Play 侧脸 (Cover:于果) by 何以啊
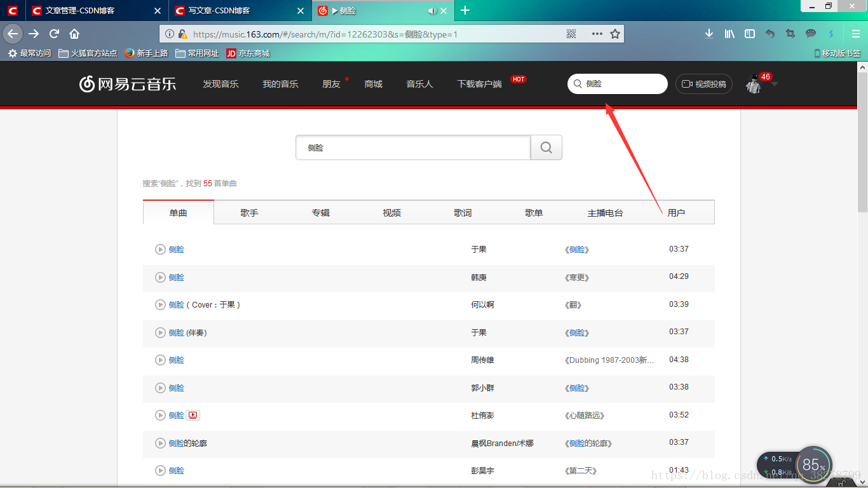Screen dimensions: 868x488 click(x=160, y=304)
